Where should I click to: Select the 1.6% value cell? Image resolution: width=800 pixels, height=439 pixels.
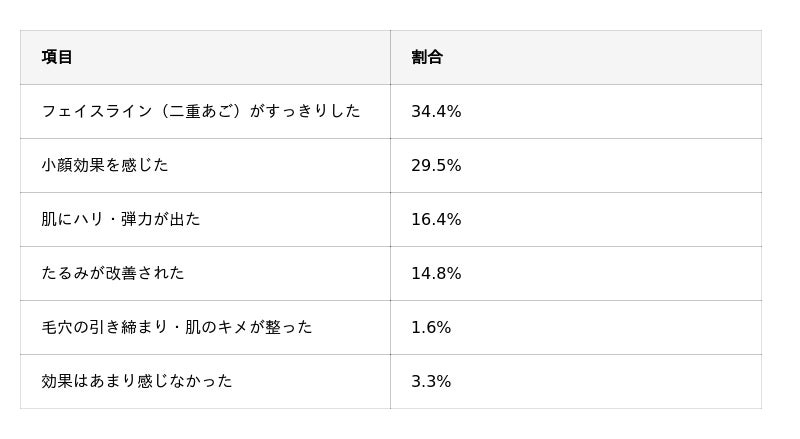[x=431, y=327]
